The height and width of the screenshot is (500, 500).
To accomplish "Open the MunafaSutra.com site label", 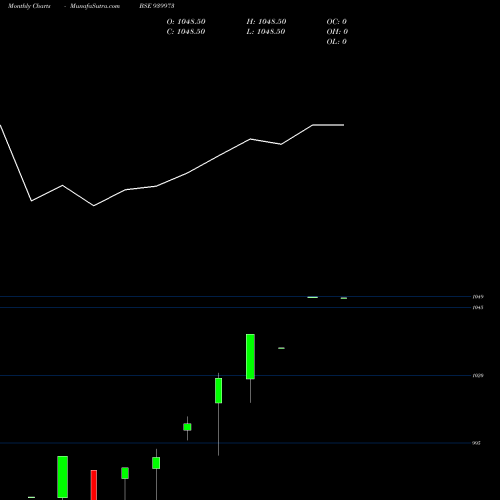I will (x=95, y=6).
